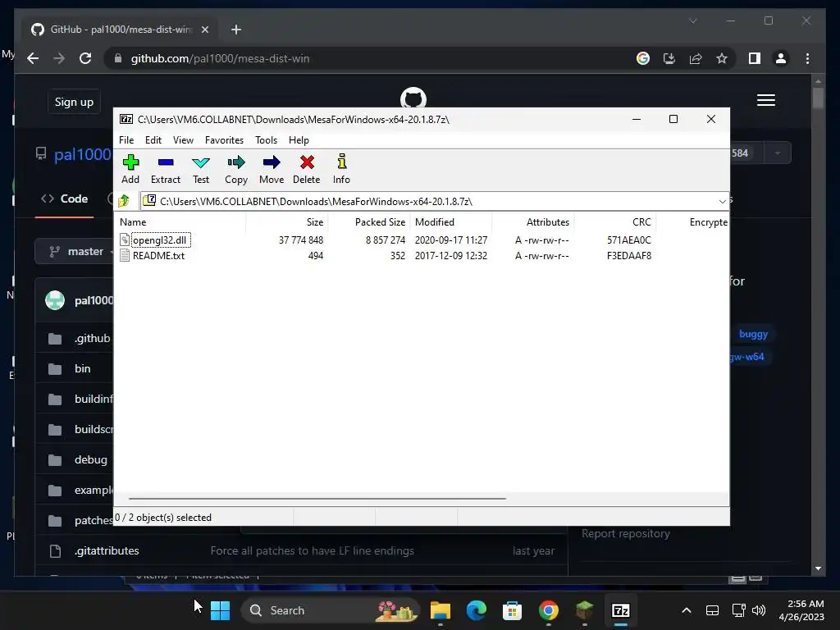Click the red Delete icon
Image resolution: width=840 pixels, height=630 pixels.
[307, 169]
